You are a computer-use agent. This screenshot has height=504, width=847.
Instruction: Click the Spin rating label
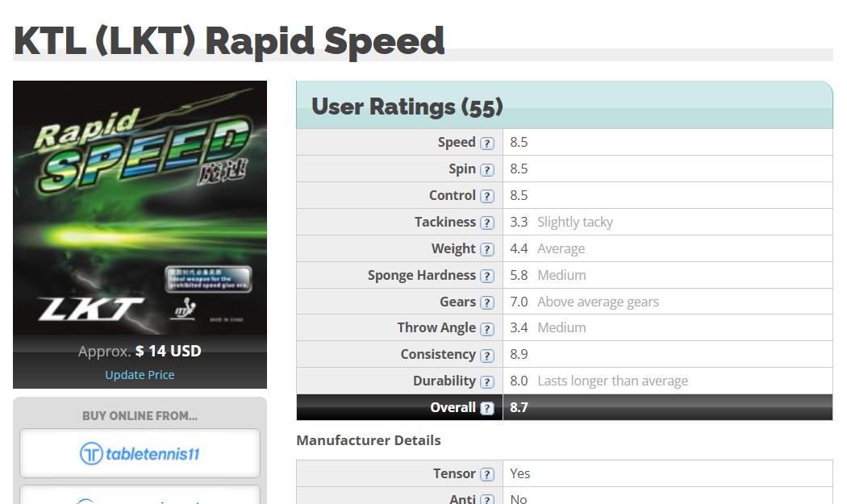(x=462, y=169)
